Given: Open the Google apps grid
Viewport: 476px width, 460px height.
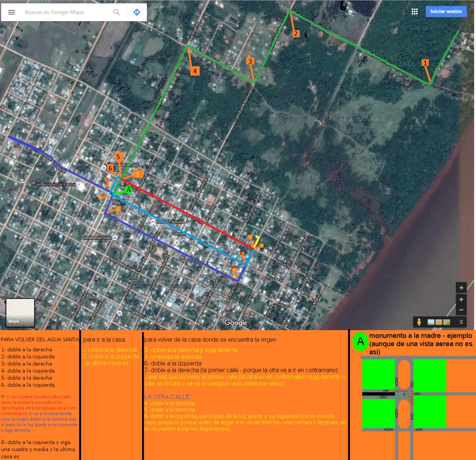Looking at the screenshot, I should (x=414, y=12).
